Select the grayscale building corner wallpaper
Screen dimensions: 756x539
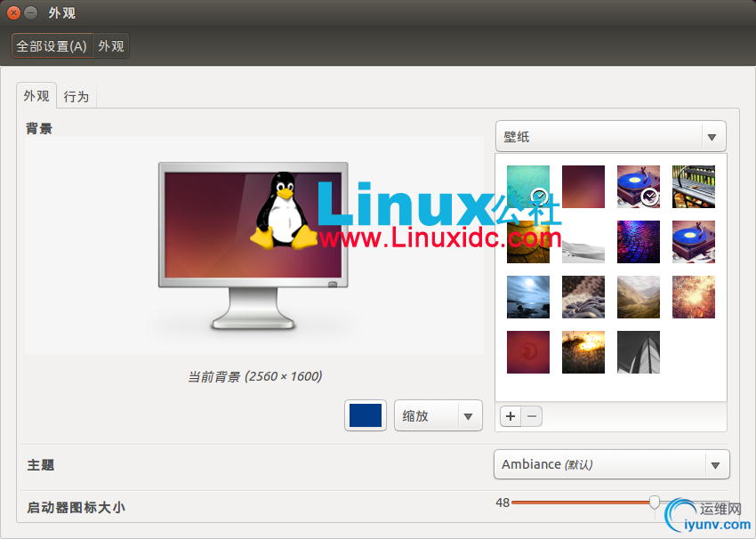[x=639, y=352]
